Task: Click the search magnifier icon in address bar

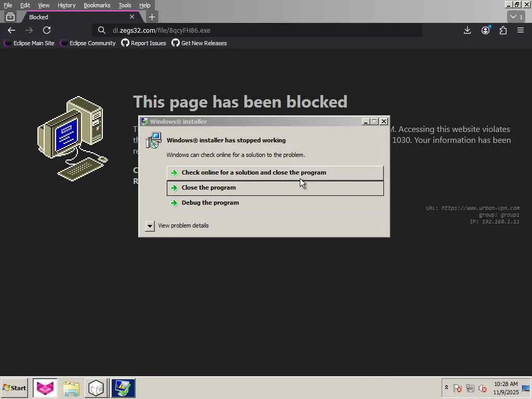Action: 101,30
